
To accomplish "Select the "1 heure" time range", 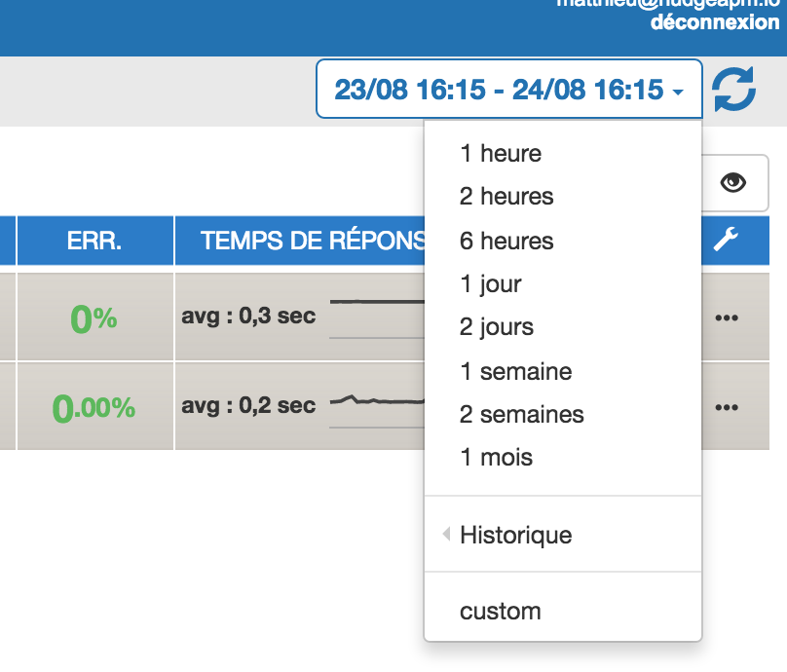I will (x=501, y=153).
